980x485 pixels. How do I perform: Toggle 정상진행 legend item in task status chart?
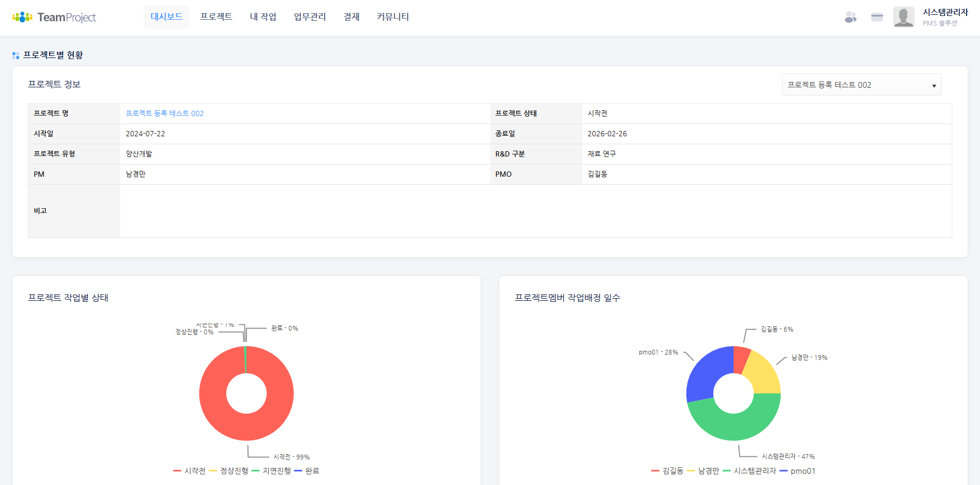229,471
